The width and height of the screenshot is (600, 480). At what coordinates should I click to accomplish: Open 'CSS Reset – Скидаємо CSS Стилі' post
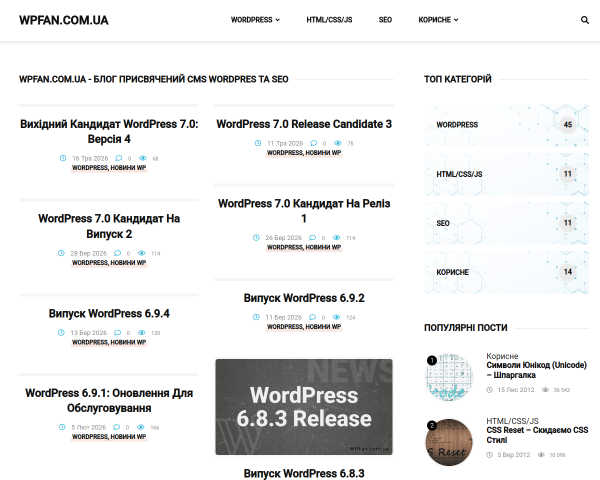[x=537, y=435]
